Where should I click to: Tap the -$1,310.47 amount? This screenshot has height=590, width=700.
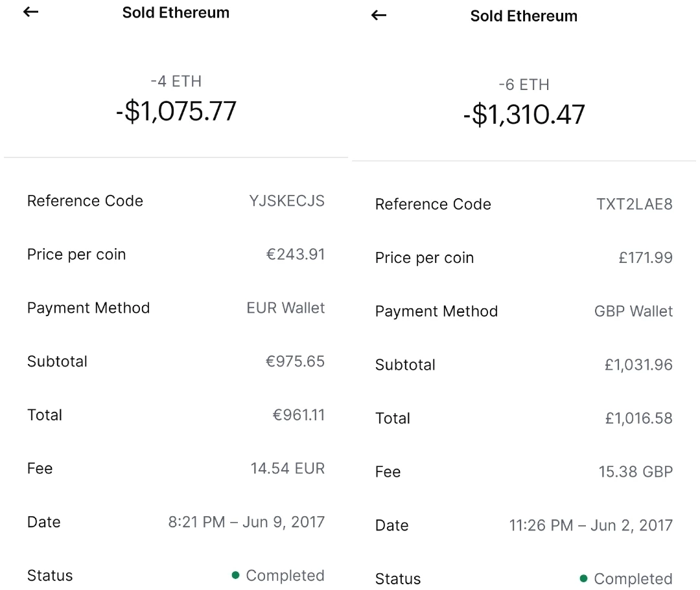[x=524, y=115]
